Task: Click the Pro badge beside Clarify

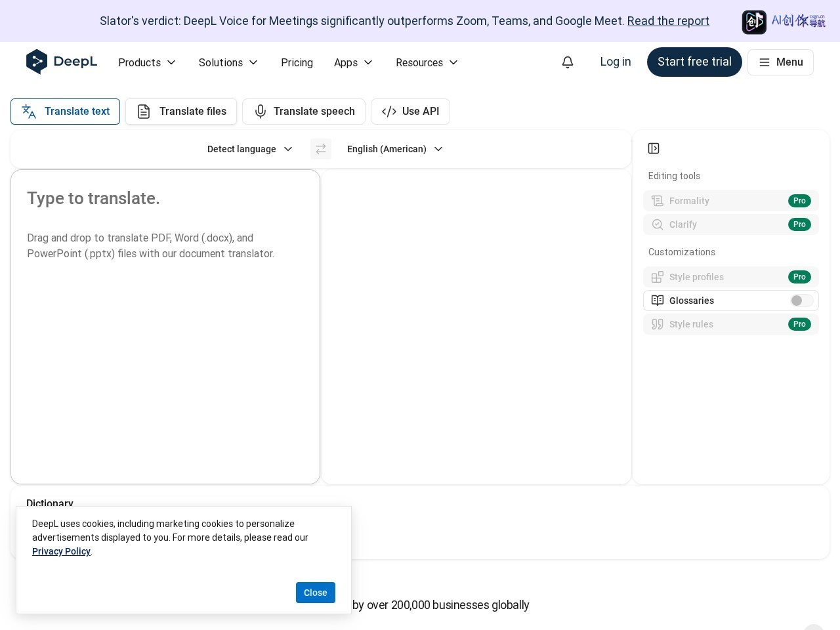Action: (x=799, y=224)
